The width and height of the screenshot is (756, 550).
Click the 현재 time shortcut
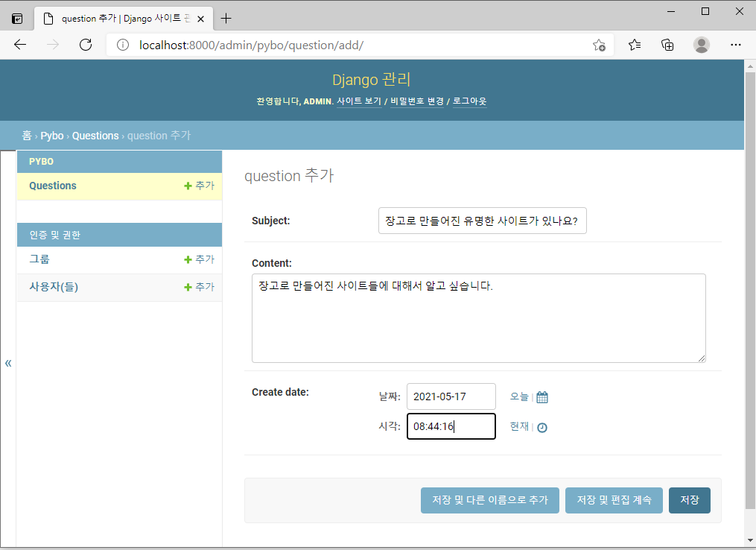tap(519, 426)
